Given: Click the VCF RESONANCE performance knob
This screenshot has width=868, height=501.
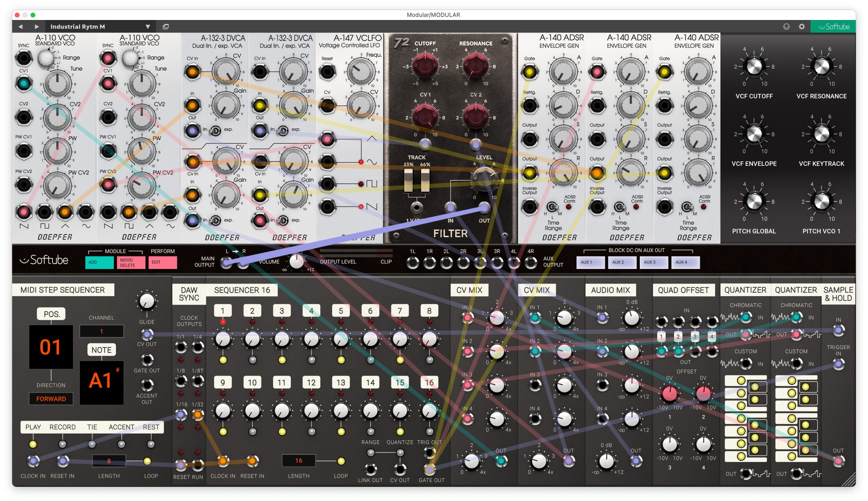Looking at the screenshot, I should tap(821, 67).
